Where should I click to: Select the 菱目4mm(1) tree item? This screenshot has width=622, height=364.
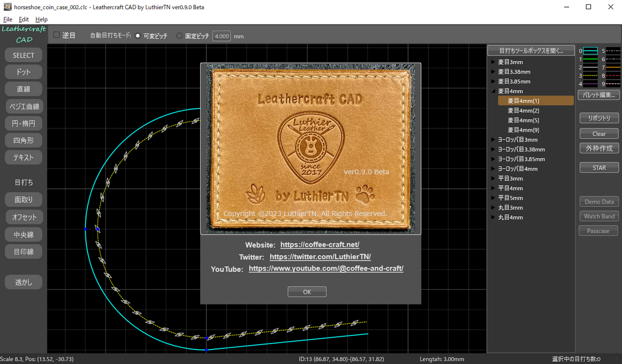tap(536, 101)
